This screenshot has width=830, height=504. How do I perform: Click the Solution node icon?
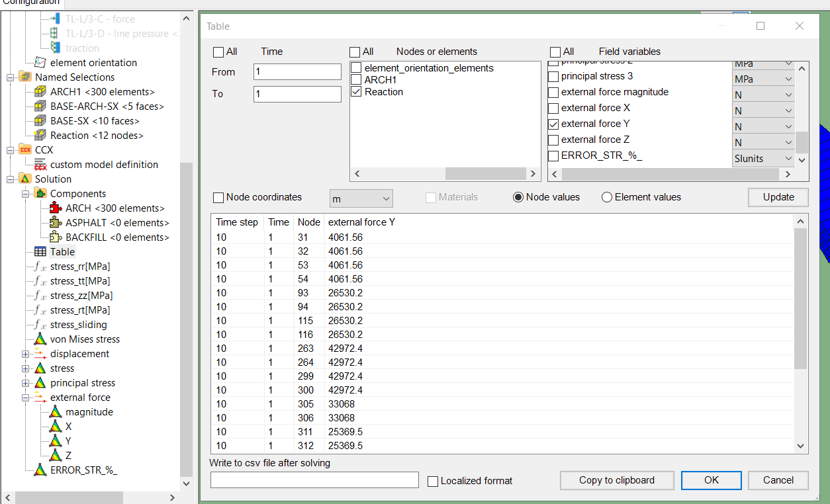[x=25, y=179]
